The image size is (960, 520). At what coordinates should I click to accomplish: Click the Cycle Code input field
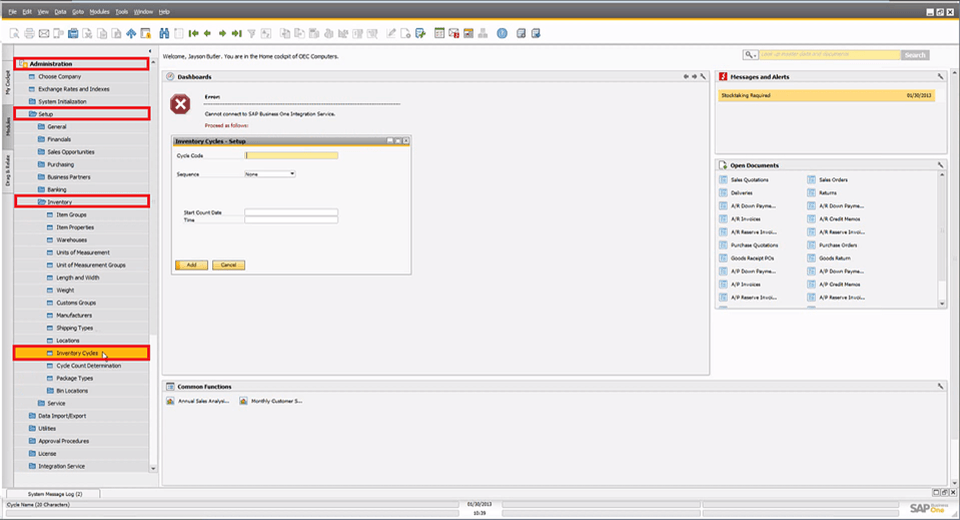tap(291, 156)
